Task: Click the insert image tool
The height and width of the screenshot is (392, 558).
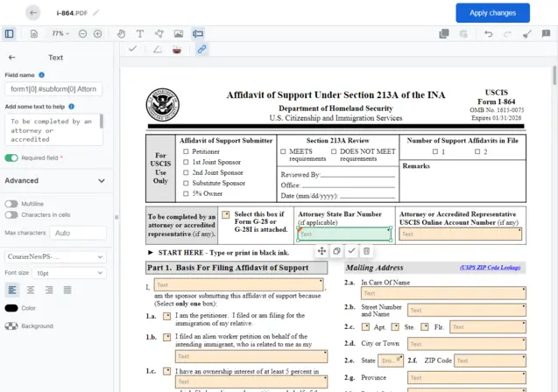Action: [x=179, y=34]
